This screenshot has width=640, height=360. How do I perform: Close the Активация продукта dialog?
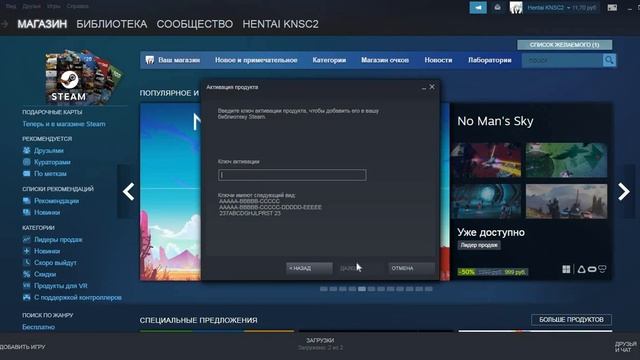click(432, 87)
